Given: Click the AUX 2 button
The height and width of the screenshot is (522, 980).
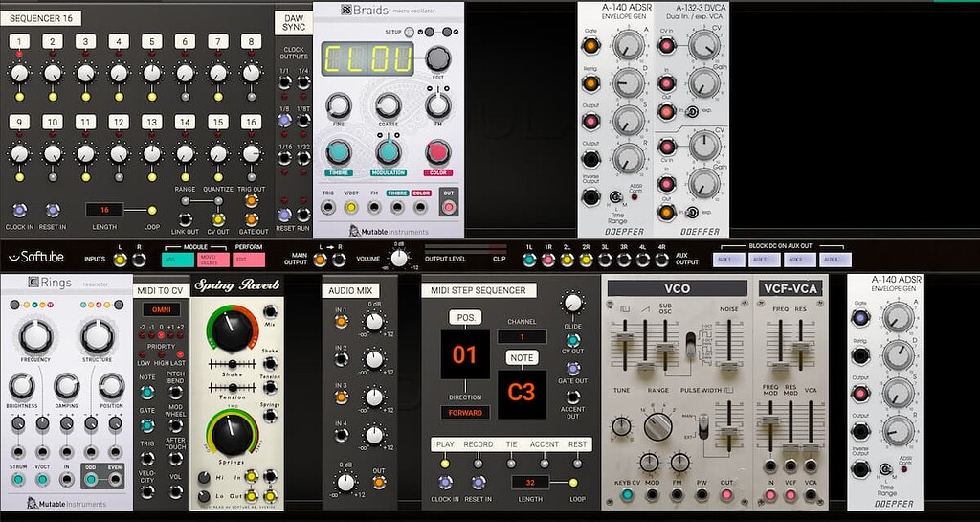Looking at the screenshot, I should pyautogui.click(x=764, y=259).
